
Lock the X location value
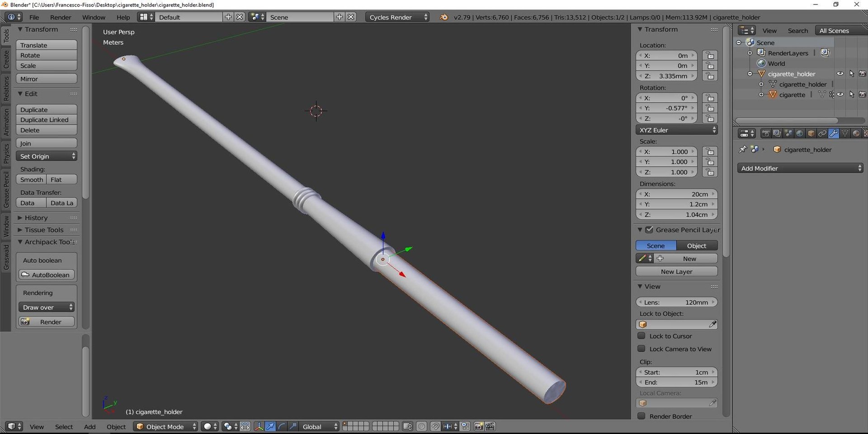point(710,56)
